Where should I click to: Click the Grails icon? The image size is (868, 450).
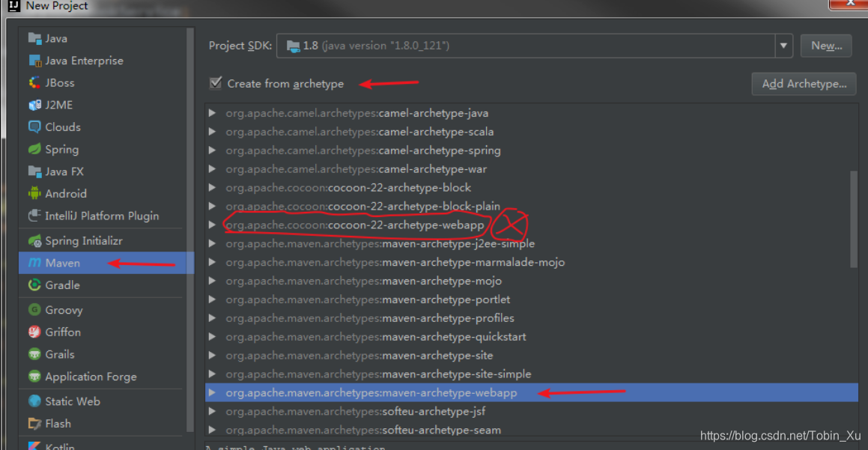coord(34,353)
